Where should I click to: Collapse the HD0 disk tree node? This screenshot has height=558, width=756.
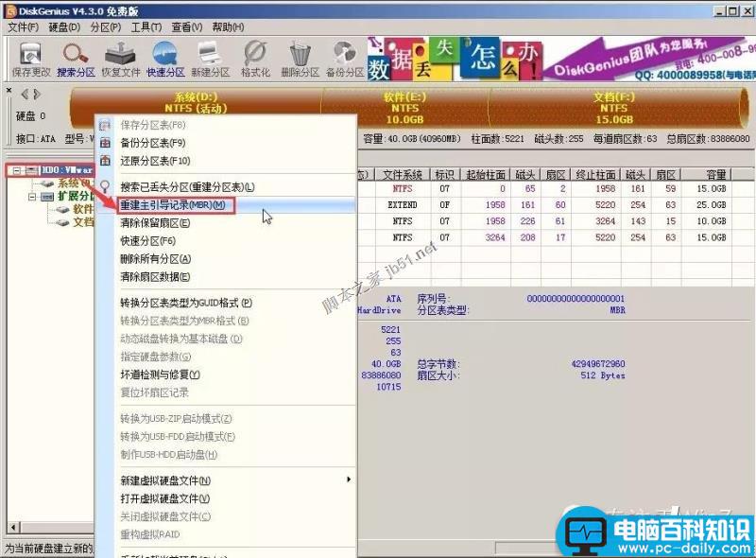coord(17,170)
